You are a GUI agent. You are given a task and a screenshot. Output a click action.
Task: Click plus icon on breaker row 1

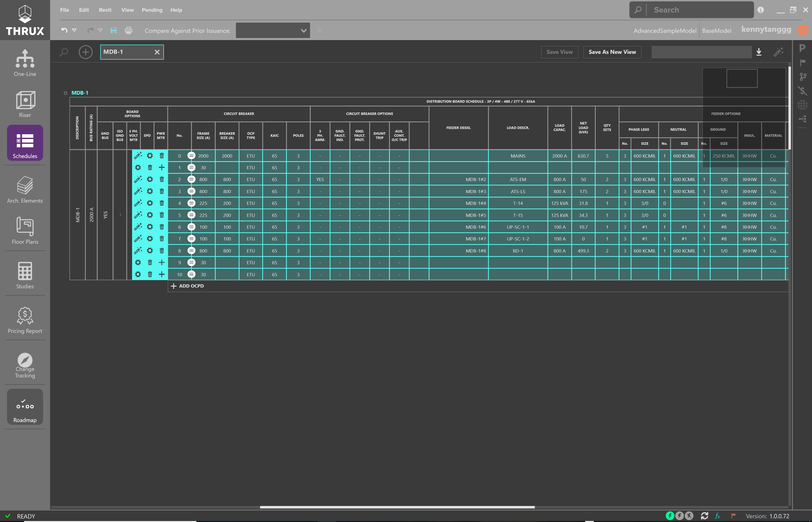coord(162,168)
